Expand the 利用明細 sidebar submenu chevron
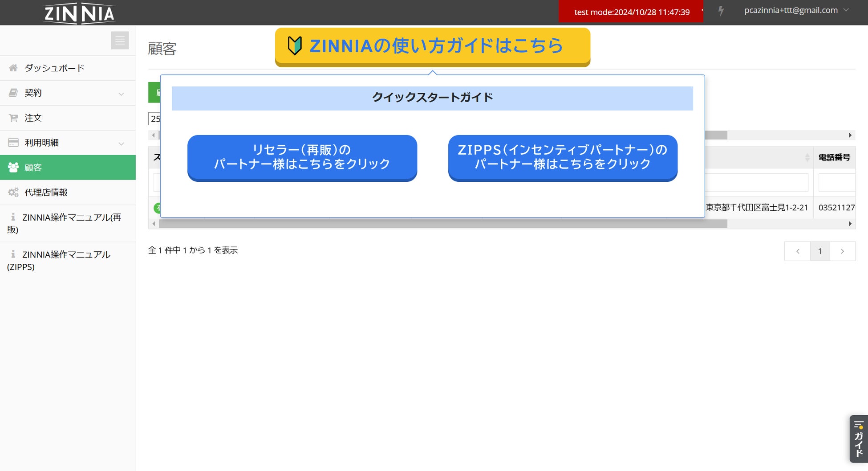868x471 pixels. 121,143
